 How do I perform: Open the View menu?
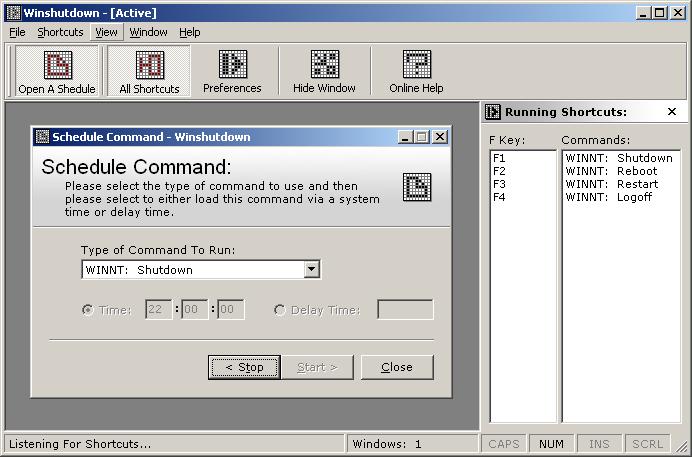point(106,32)
